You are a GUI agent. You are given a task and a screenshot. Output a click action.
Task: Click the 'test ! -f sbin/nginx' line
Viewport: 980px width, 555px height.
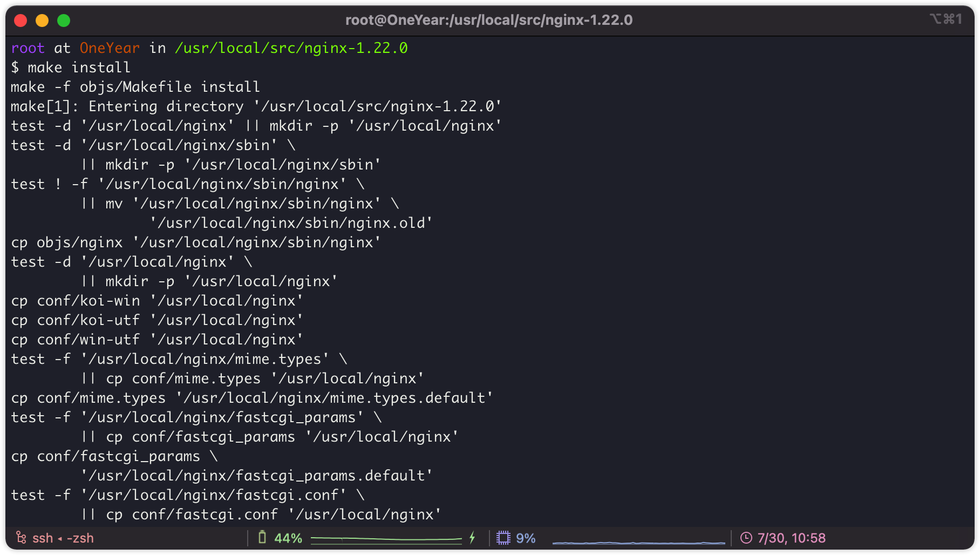pos(188,184)
